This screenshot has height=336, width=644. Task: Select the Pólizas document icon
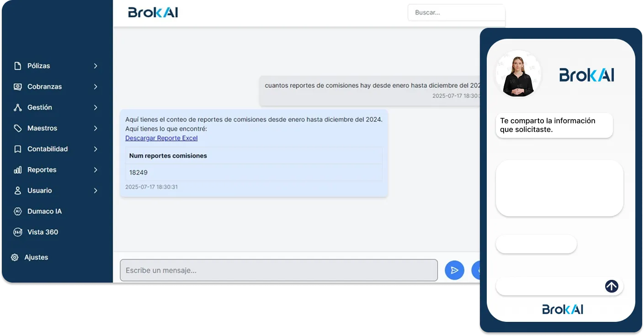pos(17,65)
